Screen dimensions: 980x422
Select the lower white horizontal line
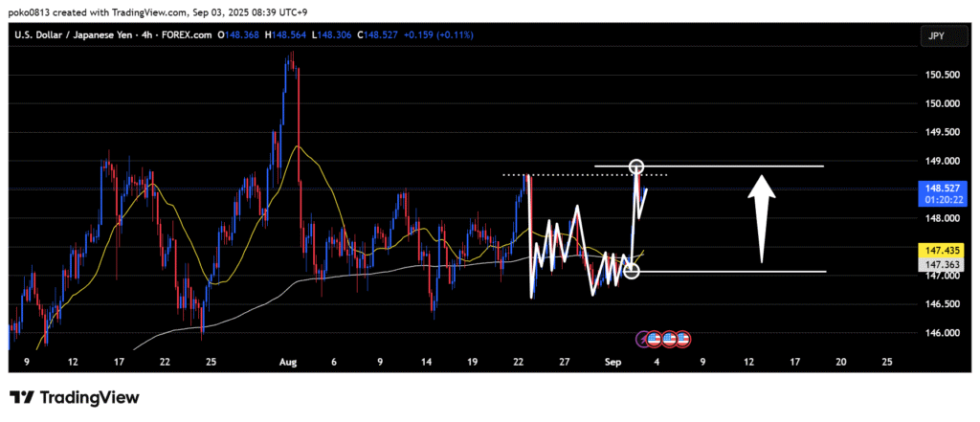pos(746,272)
